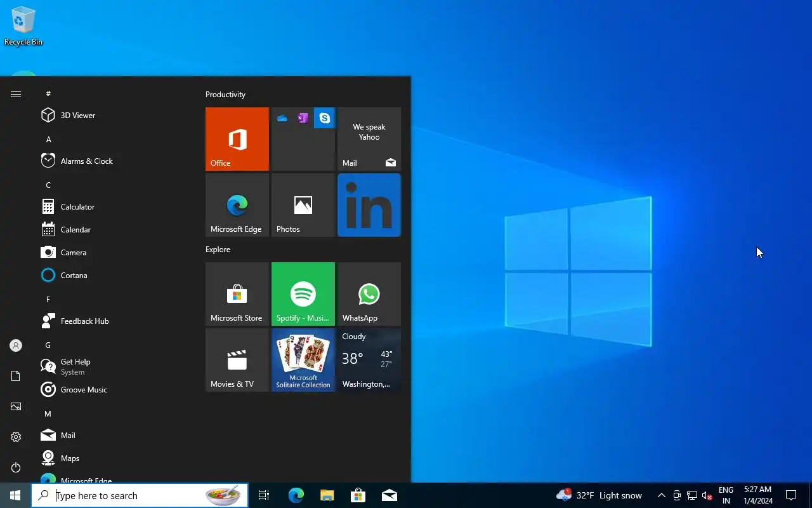The height and width of the screenshot is (508, 812).
Task: Jump via the # letter header
Action: (48, 93)
